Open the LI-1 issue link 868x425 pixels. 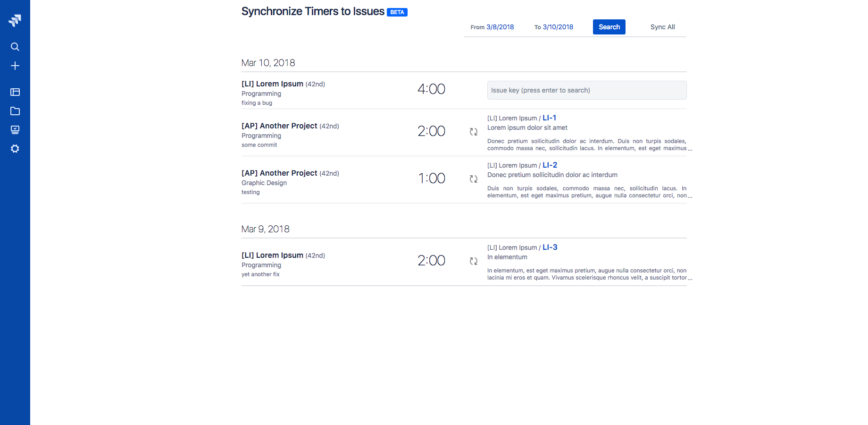(550, 118)
